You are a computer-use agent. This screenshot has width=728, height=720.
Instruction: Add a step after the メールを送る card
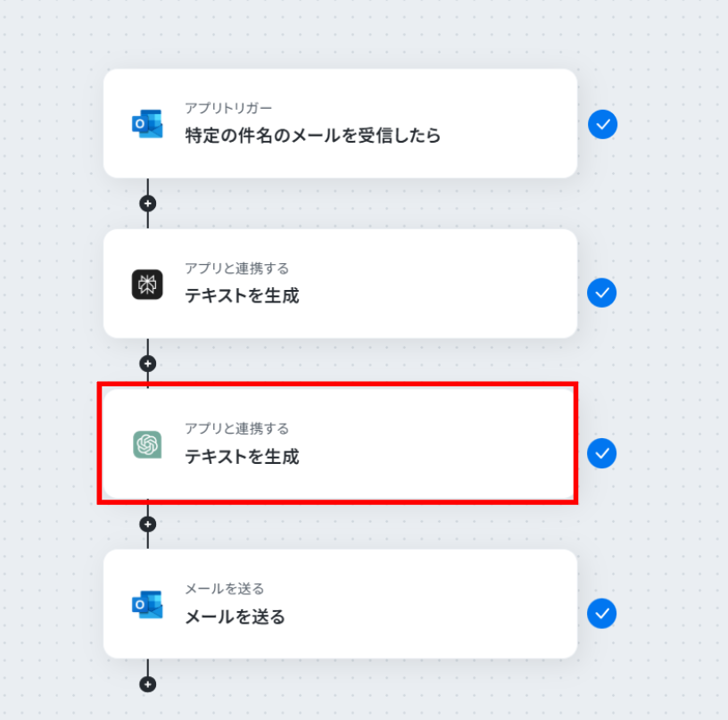click(147, 684)
